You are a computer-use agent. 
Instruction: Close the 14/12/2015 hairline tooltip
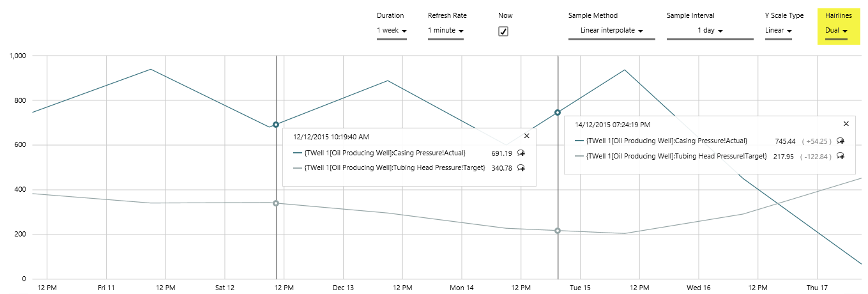point(846,123)
